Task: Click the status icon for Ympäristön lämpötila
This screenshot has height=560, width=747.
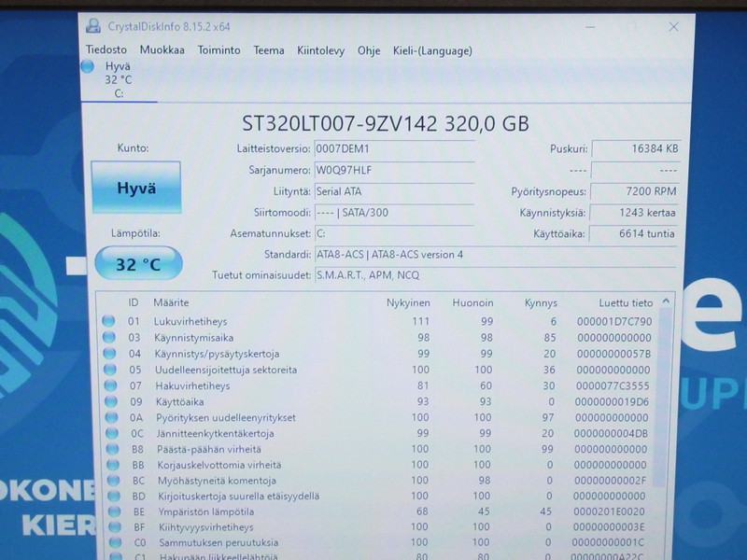Action: tap(114, 511)
